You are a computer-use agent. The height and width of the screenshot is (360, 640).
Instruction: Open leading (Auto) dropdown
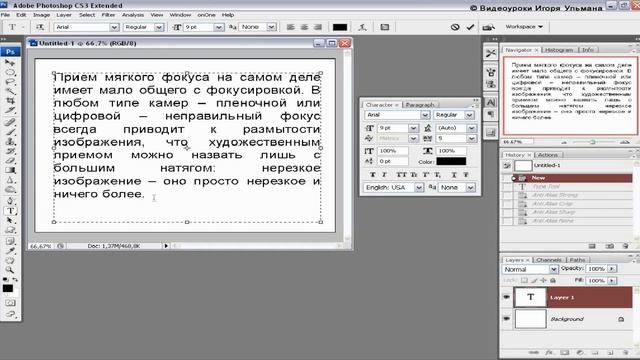[x=471, y=128]
